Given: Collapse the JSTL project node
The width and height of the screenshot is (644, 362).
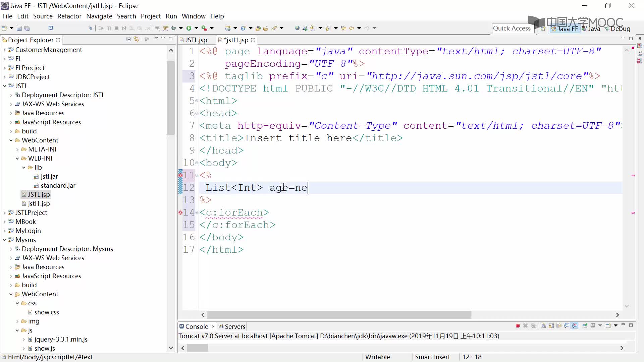Looking at the screenshot, I should click(5, 86).
